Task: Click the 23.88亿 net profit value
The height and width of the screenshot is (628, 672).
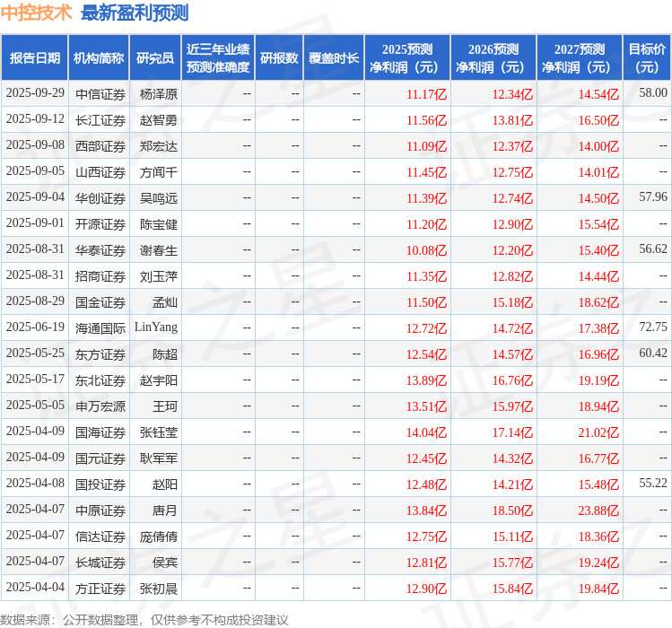Action: 598,510
